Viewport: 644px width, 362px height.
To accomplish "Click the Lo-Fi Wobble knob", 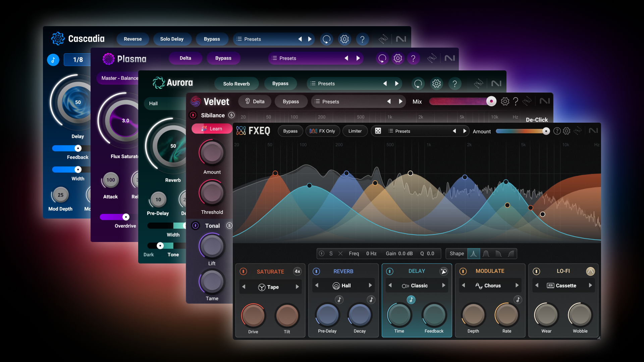I will (580, 315).
